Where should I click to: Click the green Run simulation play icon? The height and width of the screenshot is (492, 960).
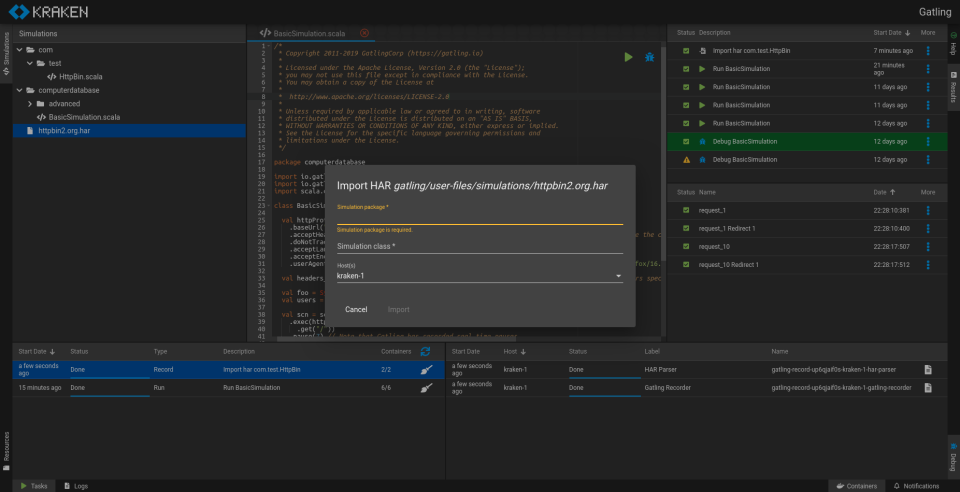pyautogui.click(x=628, y=57)
